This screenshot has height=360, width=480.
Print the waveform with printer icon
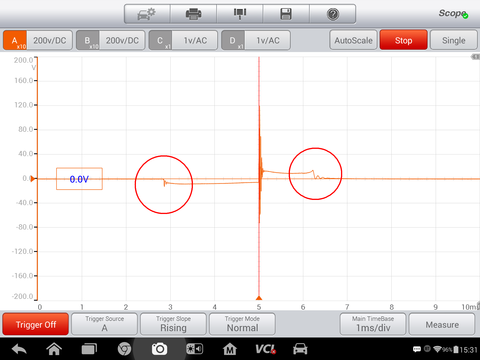click(x=193, y=14)
